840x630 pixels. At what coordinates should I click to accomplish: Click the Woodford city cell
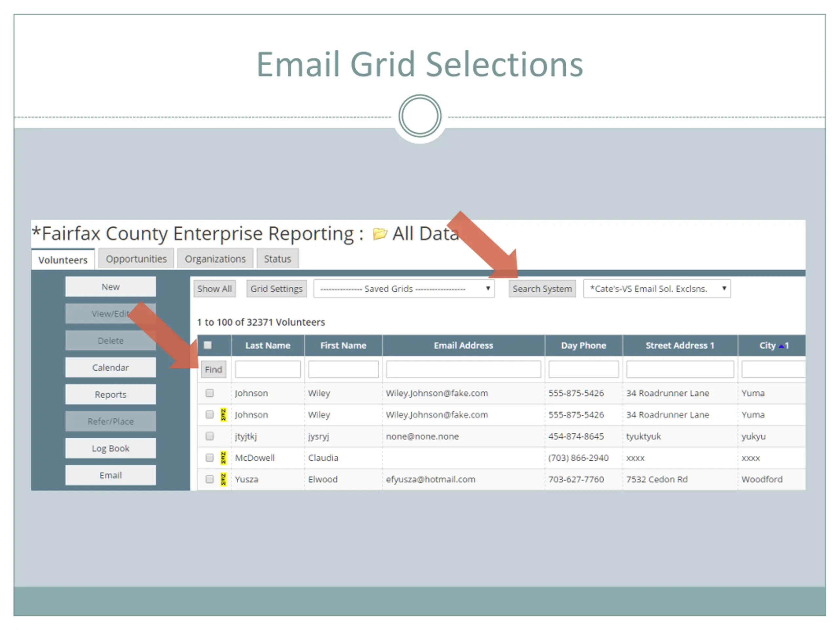click(762, 479)
